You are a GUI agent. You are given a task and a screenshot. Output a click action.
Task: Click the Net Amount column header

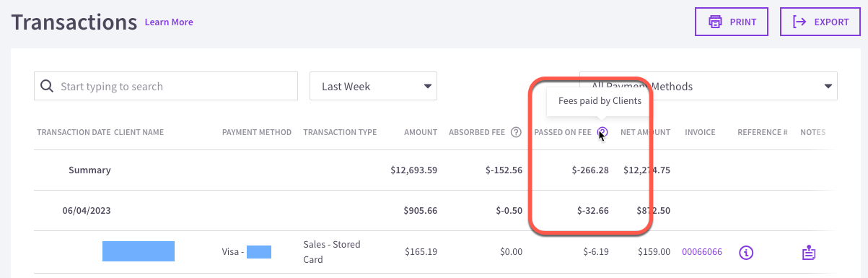645,132
